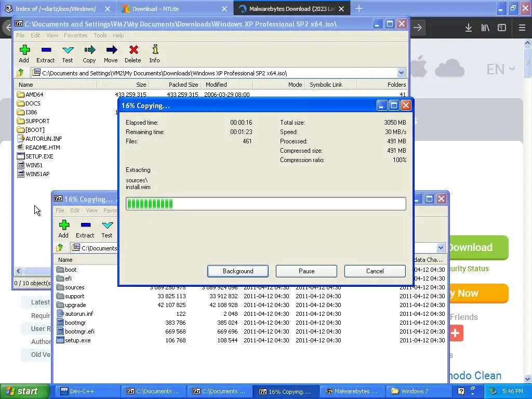Select bootmgr.efi in lower window
This screenshot has height=399, width=532.
(75, 331)
